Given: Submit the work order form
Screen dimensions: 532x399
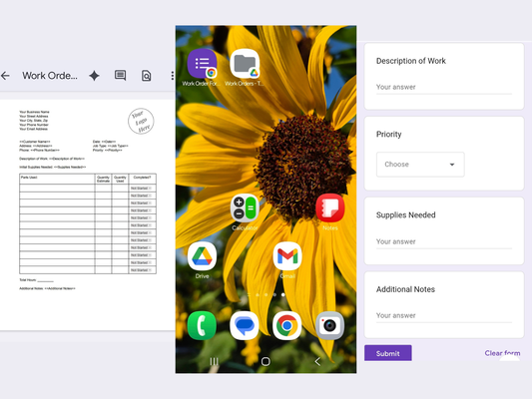Looking at the screenshot, I should click(x=388, y=353).
